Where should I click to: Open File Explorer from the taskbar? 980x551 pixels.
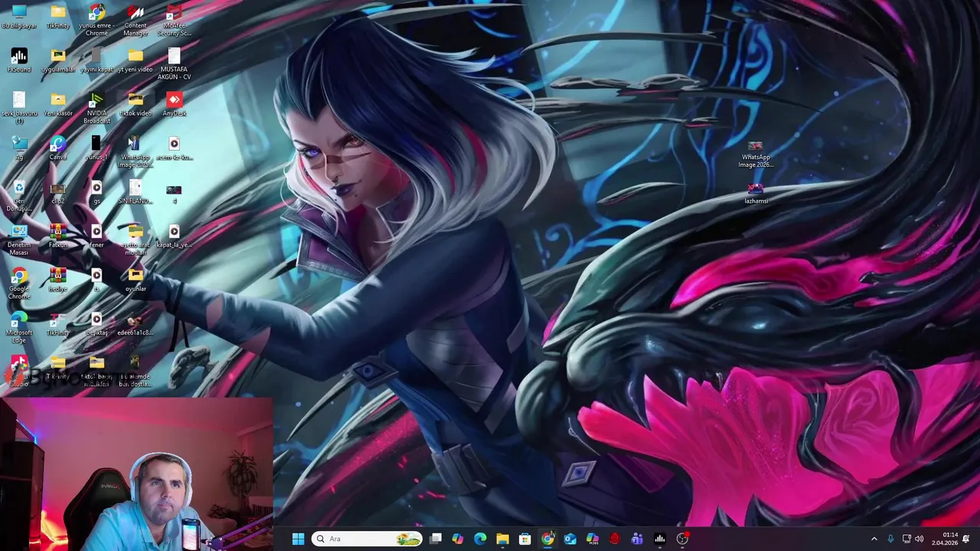coord(502,539)
